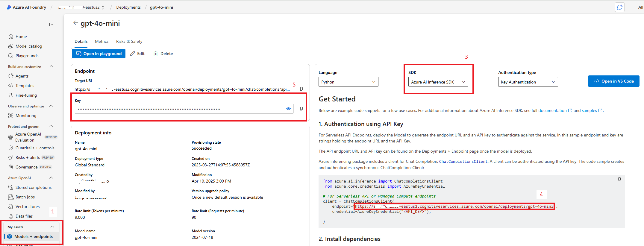Viewport: 644px width, 246px height.
Task: Reveal the Key with the eye icon
Action: (288, 109)
